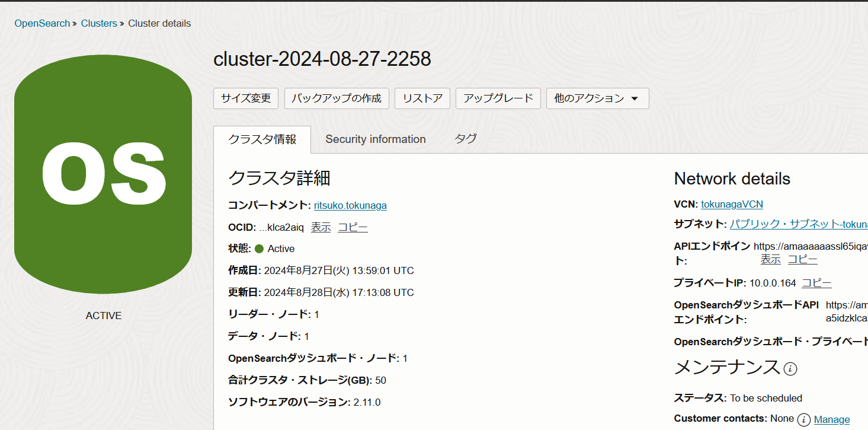Click the private IP address 10.0.0.164
This screenshot has width=868, height=430.
pyautogui.click(x=773, y=283)
